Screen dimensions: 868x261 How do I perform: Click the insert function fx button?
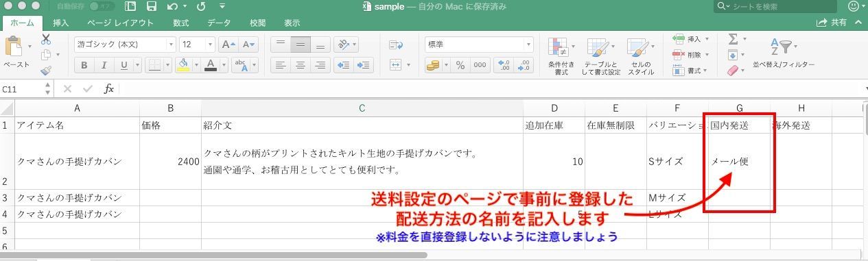pos(108,89)
